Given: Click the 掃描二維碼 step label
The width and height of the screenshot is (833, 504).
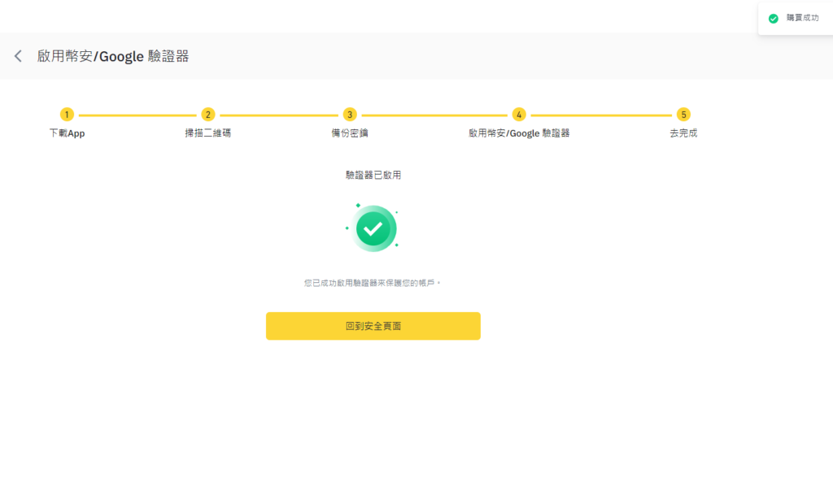Looking at the screenshot, I should tap(207, 133).
